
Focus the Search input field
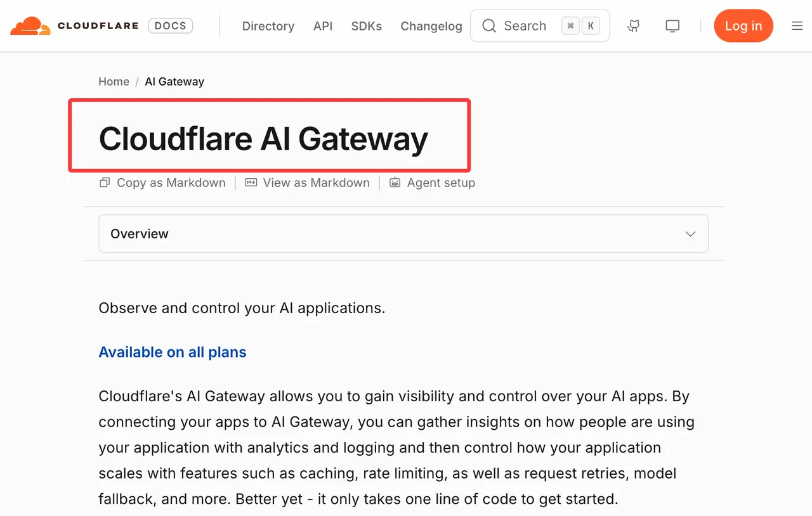click(x=540, y=26)
